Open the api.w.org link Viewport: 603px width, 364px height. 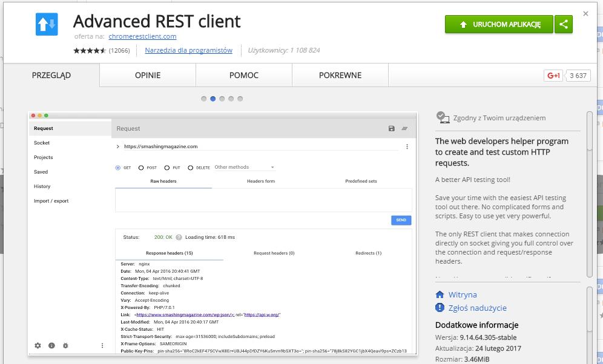click(x=262, y=315)
